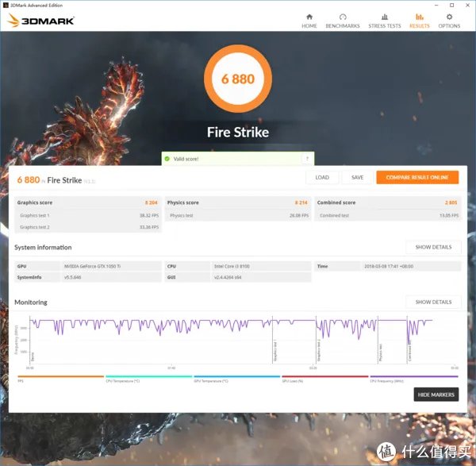Click the Stress Tests bar-chart icon

(384, 17)
